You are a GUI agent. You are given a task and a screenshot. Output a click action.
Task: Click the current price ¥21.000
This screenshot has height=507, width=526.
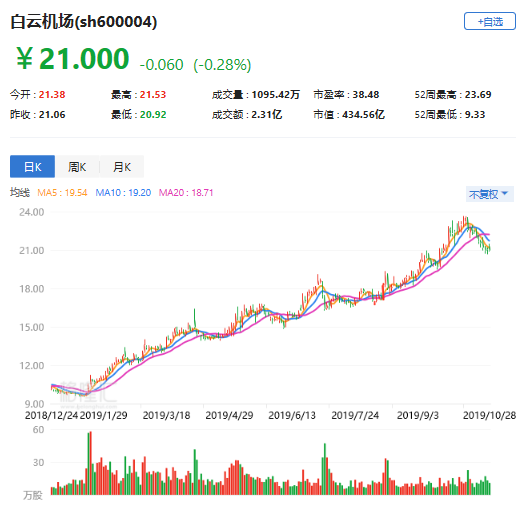pos(73,59)
